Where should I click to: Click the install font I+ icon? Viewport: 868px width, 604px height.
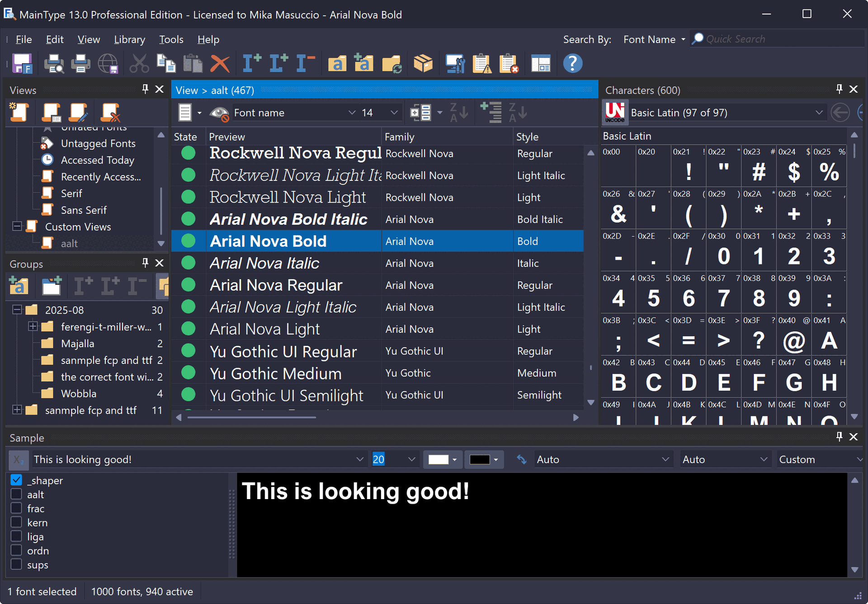(x=251, y=64)
